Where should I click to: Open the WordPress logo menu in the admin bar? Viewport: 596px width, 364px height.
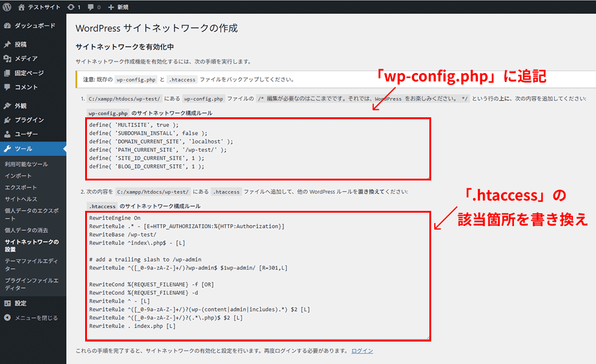pyautogui.click(x=6, y=7)
